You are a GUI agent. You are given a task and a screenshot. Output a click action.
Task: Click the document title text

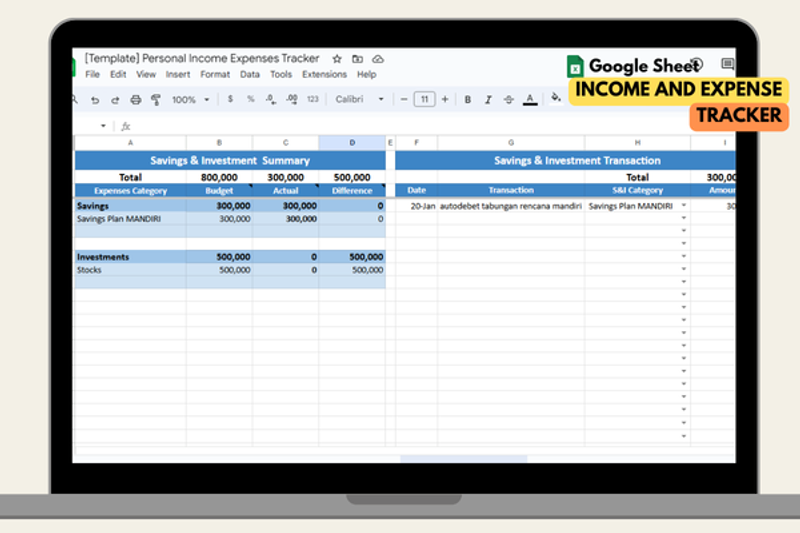coord(202,59)
